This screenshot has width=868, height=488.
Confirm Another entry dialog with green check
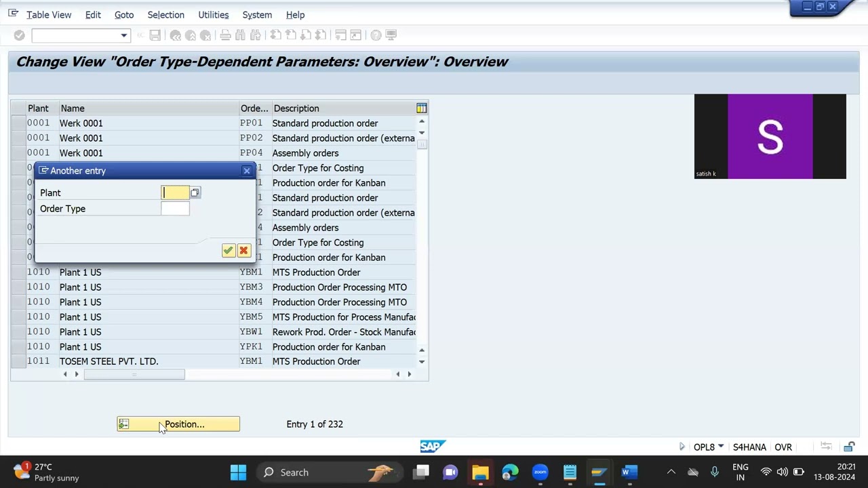point(229,251)
